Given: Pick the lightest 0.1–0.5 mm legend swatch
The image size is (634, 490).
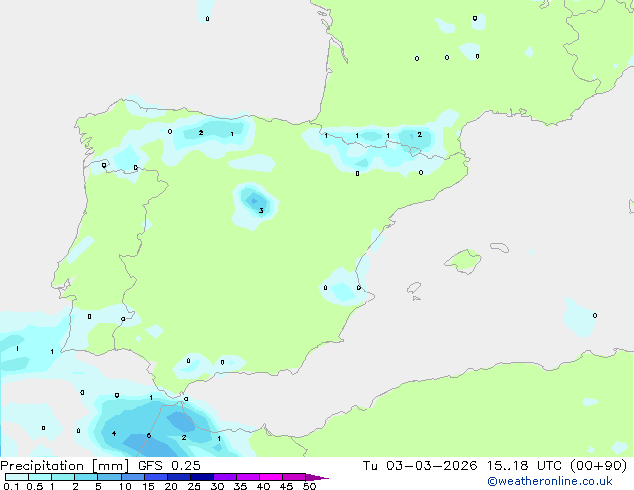Looking at the screenshot, I should tap(17, 477).
